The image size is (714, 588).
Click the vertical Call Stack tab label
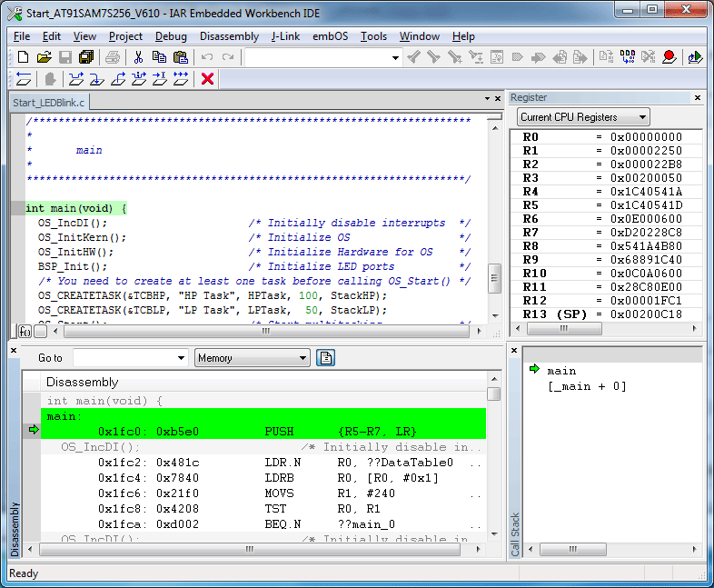tap(514, 534)
